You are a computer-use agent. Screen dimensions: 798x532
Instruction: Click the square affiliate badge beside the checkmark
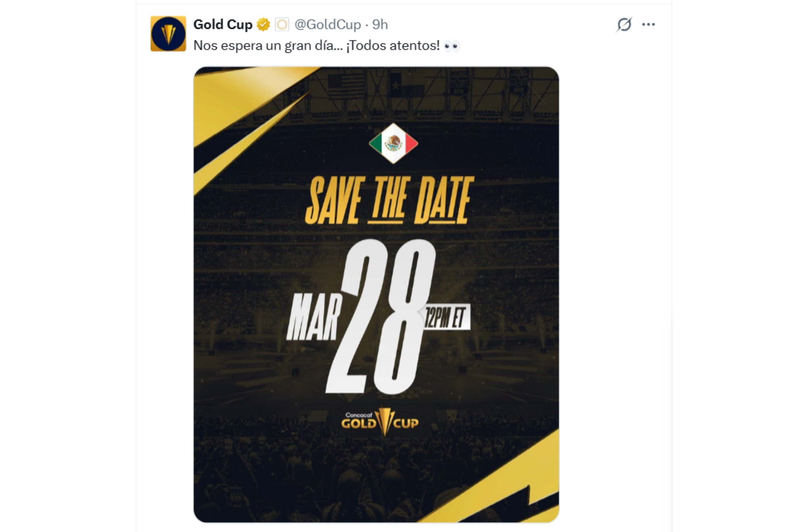[x=283, y=25]
